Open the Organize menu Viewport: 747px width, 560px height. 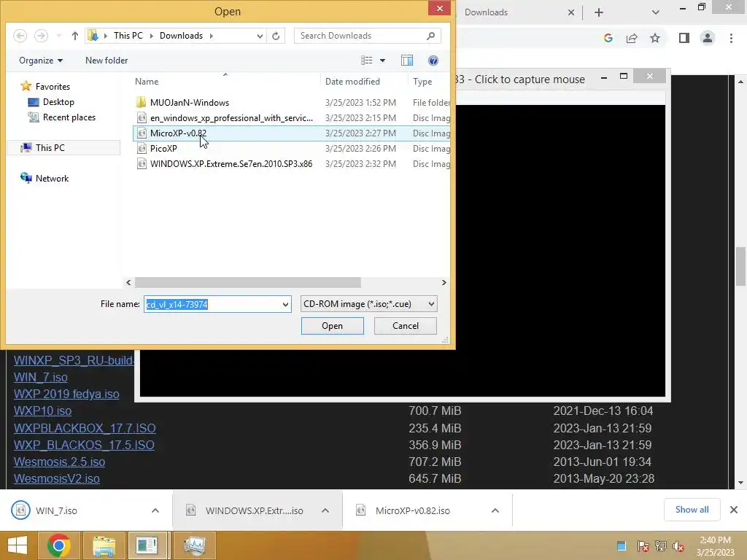pos(41,61)
